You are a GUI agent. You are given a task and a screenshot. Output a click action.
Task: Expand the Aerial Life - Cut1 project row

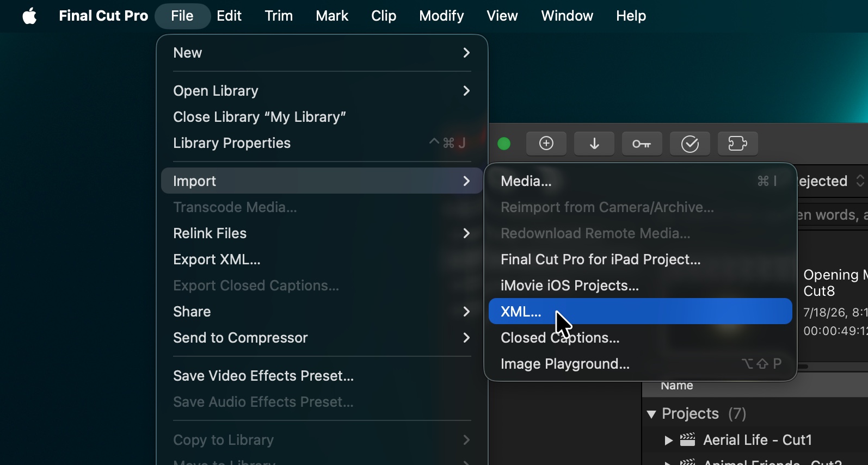click(669, 441)
